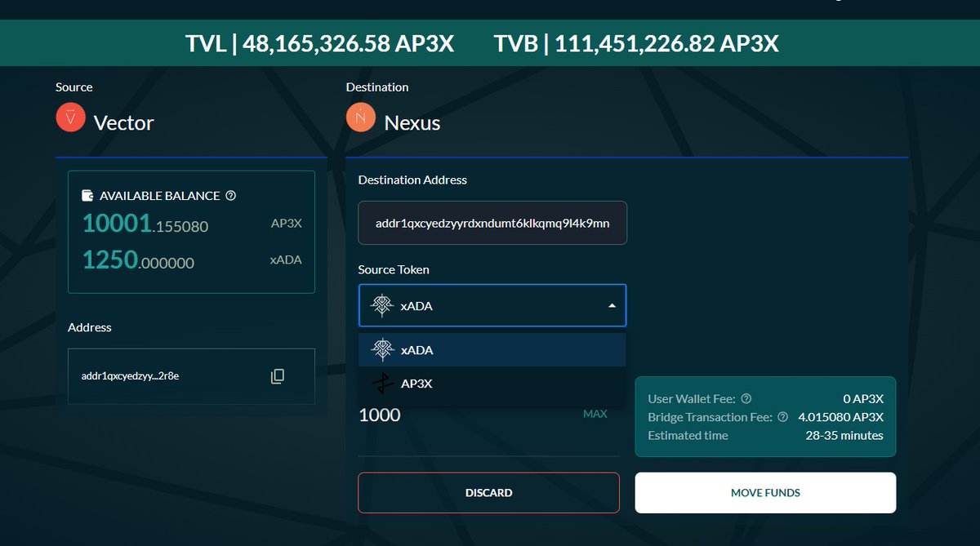Click the Destination Address label
The image size is (980, 546).
(412, 180)
